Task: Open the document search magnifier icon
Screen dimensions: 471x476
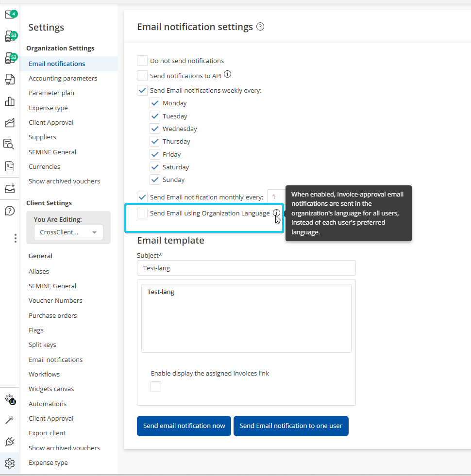Action: 9,144
